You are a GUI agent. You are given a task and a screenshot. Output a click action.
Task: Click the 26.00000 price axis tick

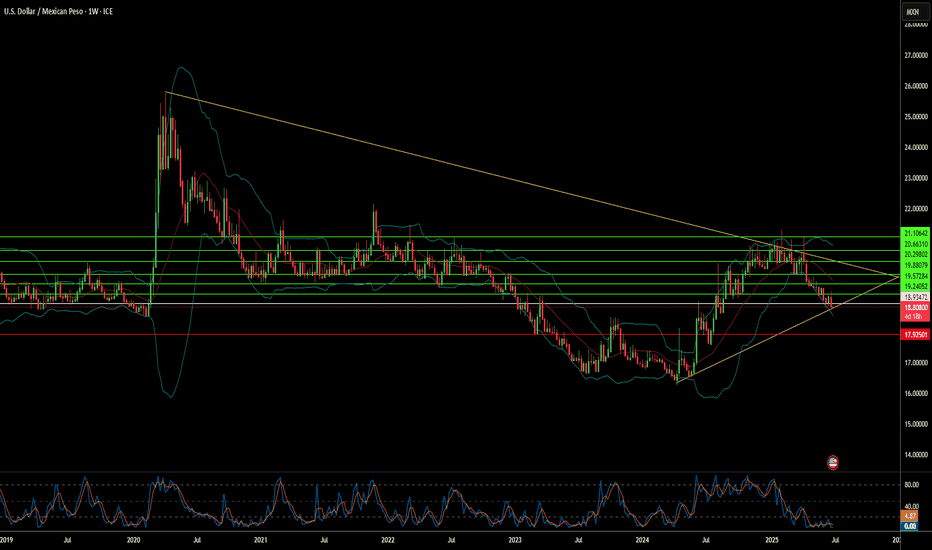(x=916, y=86)
